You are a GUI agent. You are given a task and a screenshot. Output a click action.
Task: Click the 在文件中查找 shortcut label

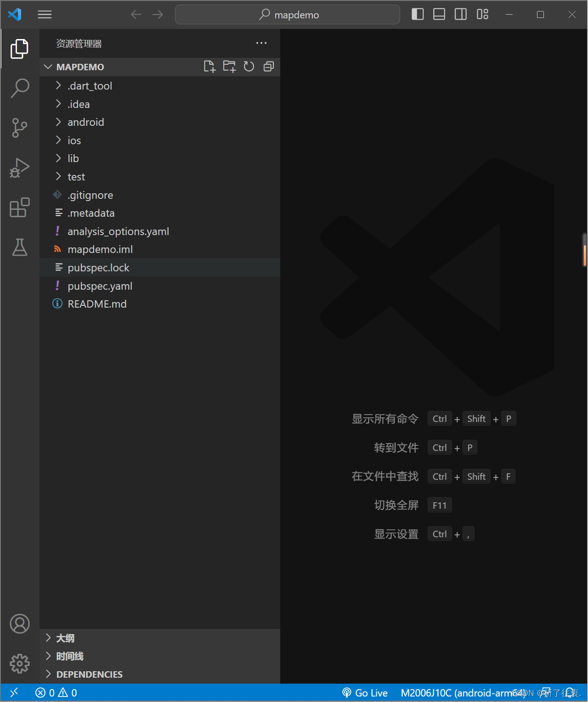point(385,477)
